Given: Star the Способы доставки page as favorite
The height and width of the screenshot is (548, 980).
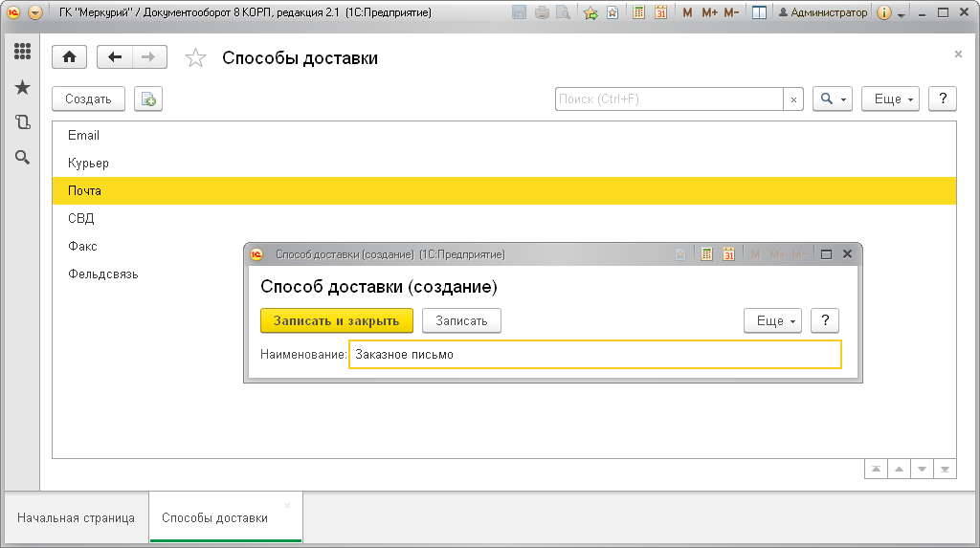Looking at the screenshot, I should [195, 58].
